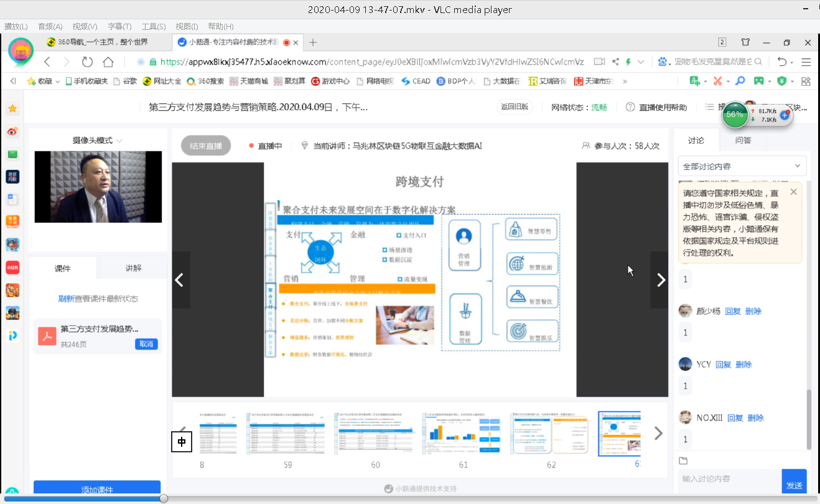The width and height of the screenshot is (820, 504).
Task: Open the 工具(S) menu in VLC
Action: click(x=153, y=26)
